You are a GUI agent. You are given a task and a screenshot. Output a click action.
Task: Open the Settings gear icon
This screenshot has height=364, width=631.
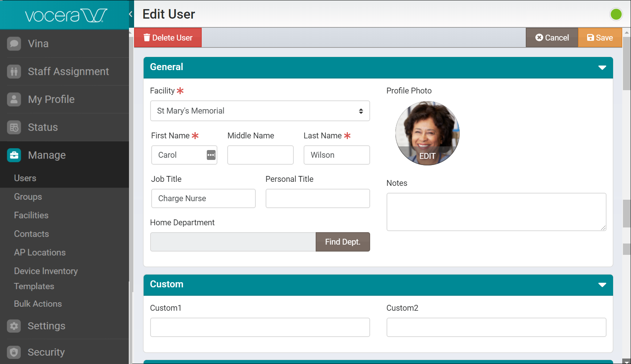(14, 326)
